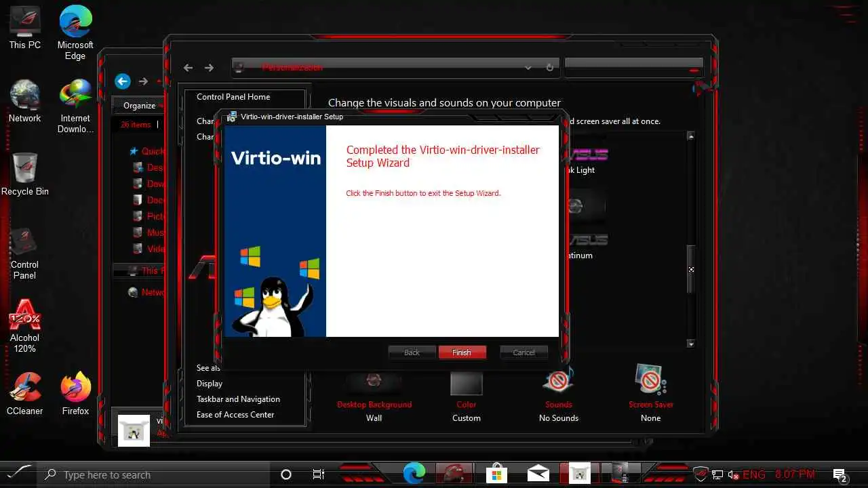Open This PC desktop icon
The height and width of the screenshot is (488, 868).
pos(25,27)
